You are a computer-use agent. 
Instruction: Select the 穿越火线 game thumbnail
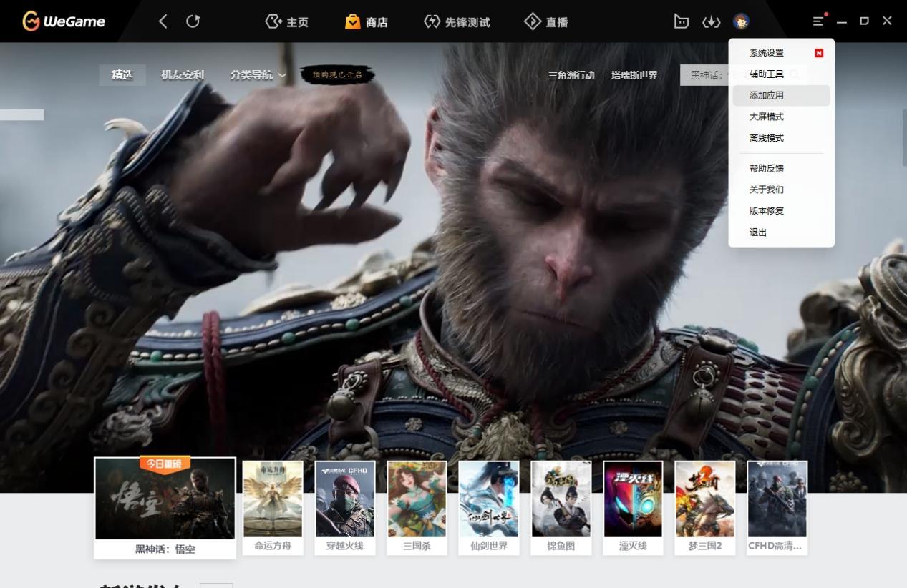tap(345, 507)
